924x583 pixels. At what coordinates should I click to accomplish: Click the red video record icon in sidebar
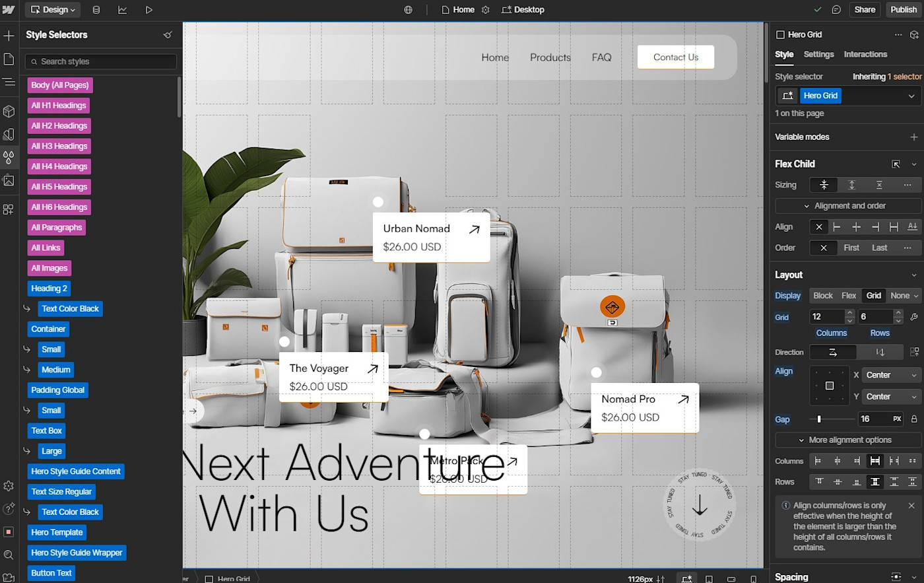[9, 532]
